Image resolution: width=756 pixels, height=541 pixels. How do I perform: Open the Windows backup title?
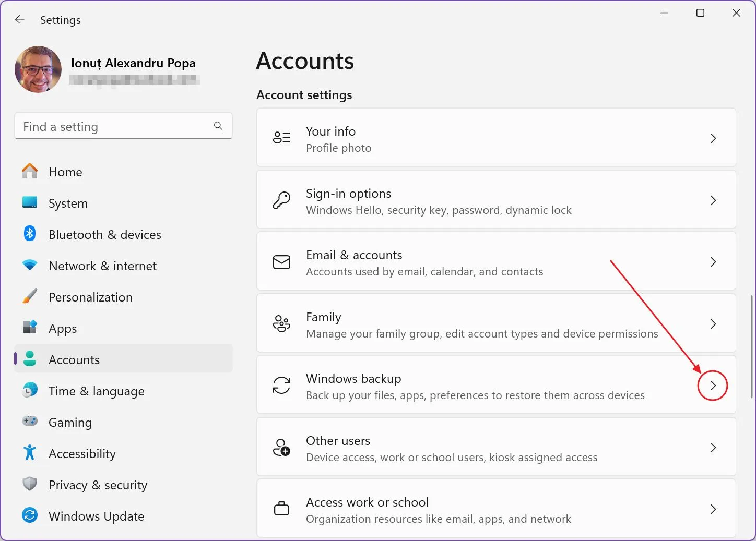(x=353, y=379)
